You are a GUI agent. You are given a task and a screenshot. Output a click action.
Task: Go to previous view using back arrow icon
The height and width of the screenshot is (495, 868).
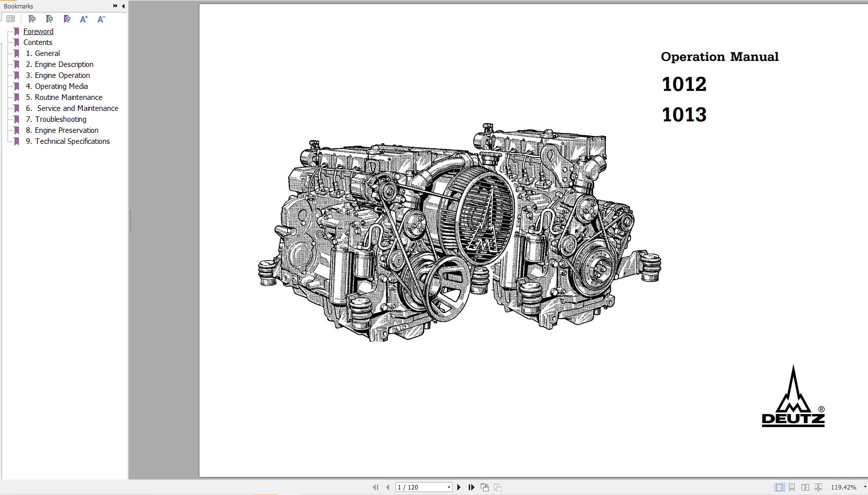click(x=484, y=487)
